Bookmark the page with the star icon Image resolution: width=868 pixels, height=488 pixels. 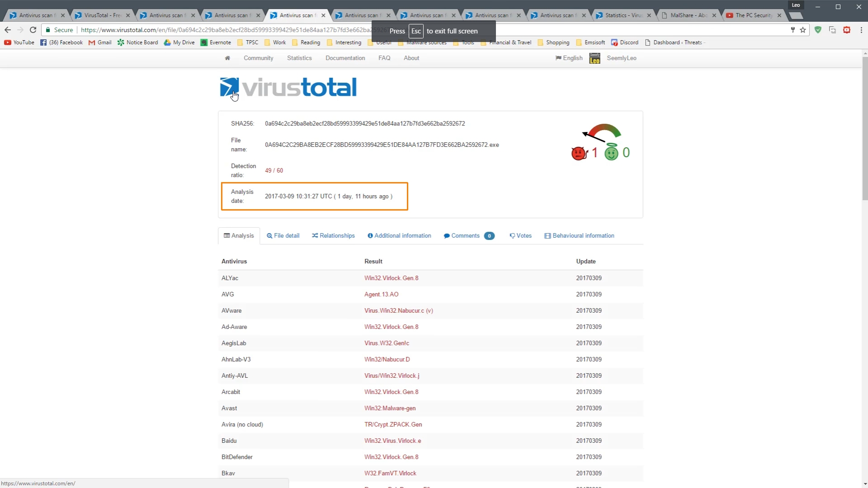coord(803,30)
